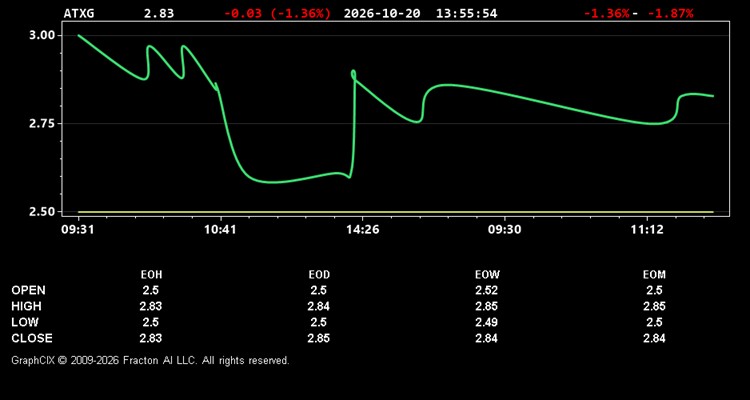Select the EOH close value 2.83
750x400 pixels.
point(151,338)
